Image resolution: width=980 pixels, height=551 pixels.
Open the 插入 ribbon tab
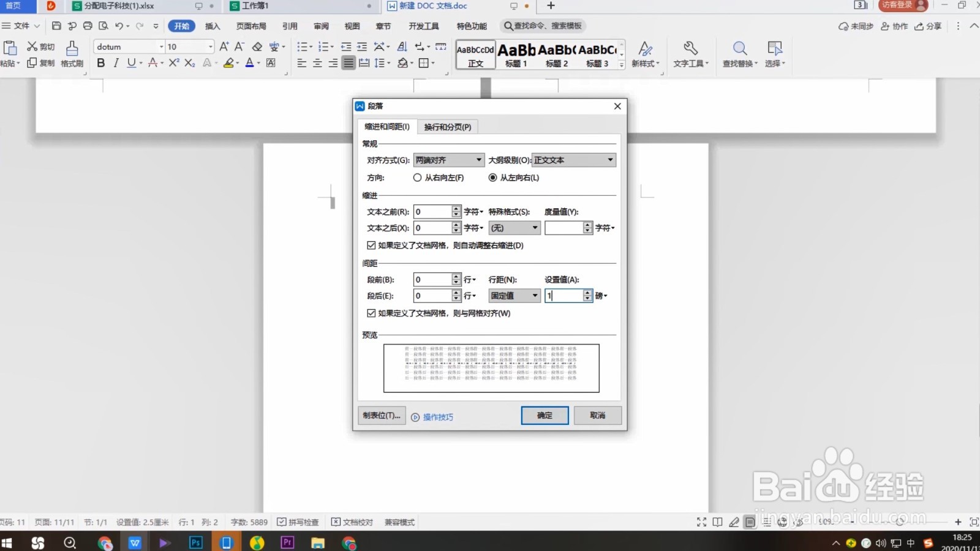click(213, 26)
